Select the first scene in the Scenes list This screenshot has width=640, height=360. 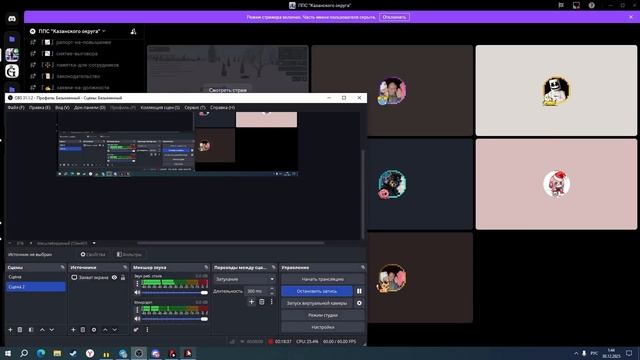coord(36,277)
